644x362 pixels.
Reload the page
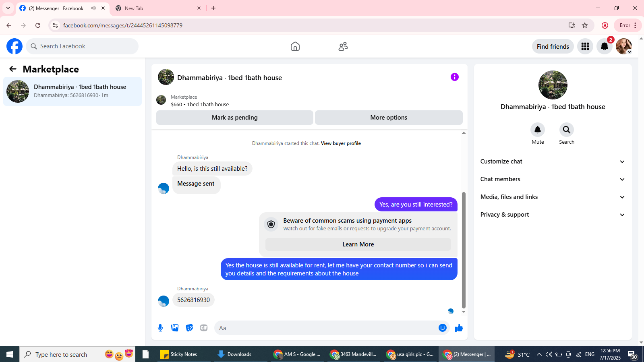click(x=38, y=25)
